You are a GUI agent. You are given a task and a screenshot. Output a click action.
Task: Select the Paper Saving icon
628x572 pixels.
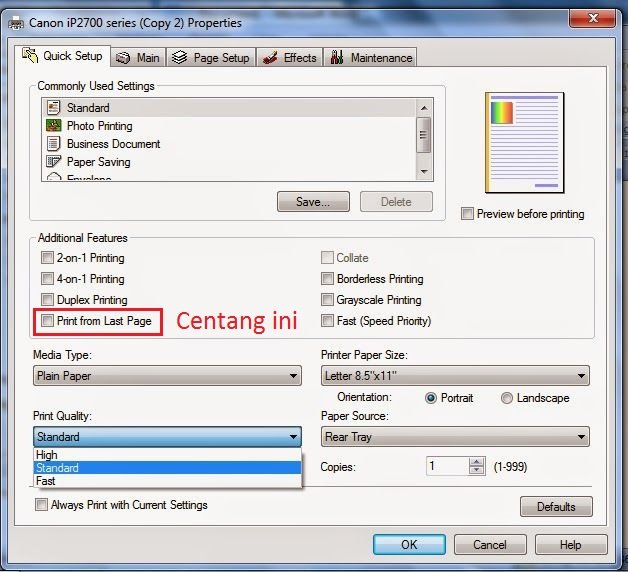tap(54, 162)
